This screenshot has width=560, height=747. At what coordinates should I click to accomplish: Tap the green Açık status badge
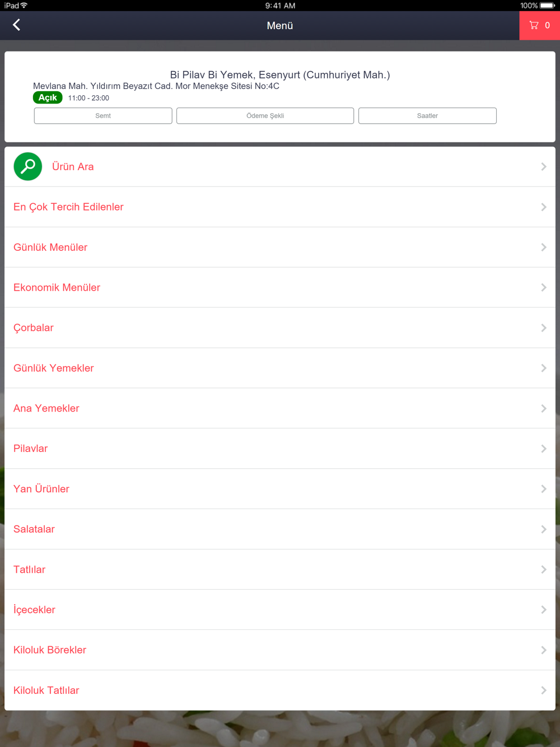[x=48, y=97]
